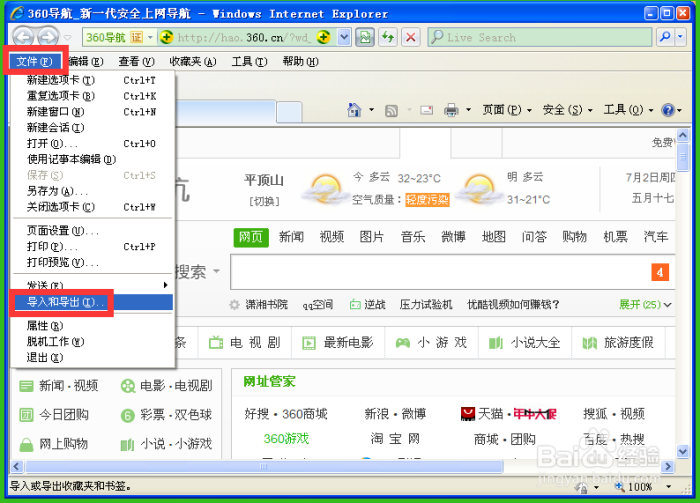Click the Home icon in command bar
The height and width of the screenshot is (503, 700).
pos(354,110)
